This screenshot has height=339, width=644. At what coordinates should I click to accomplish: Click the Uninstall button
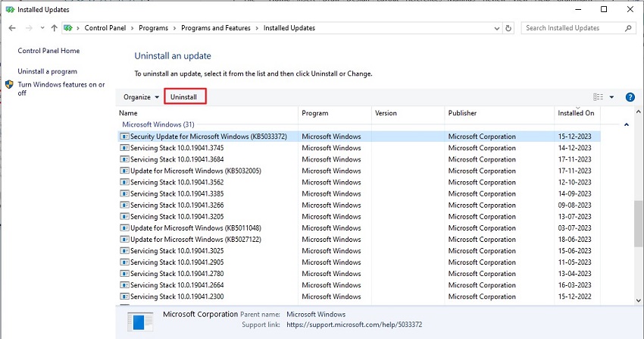185,96
